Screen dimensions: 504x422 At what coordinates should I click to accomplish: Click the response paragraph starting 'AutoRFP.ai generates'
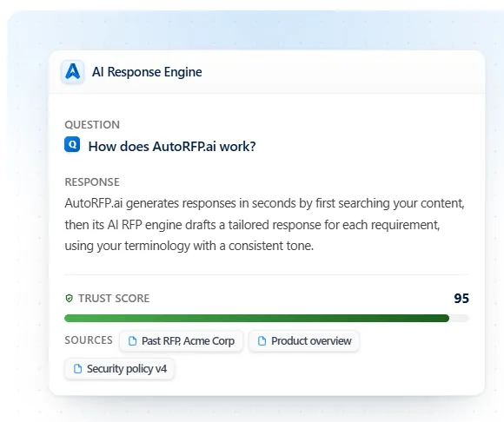click(264, 225)
